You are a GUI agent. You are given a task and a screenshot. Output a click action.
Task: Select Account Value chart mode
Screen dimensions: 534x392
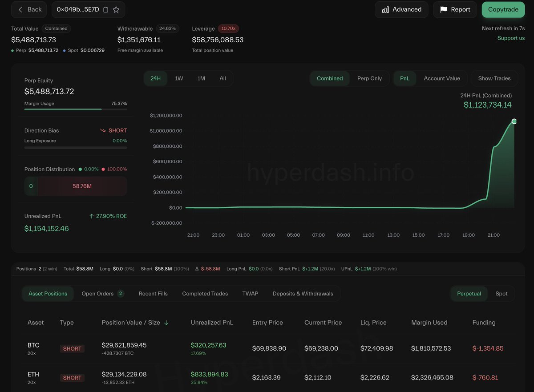(x=442, y=78)
